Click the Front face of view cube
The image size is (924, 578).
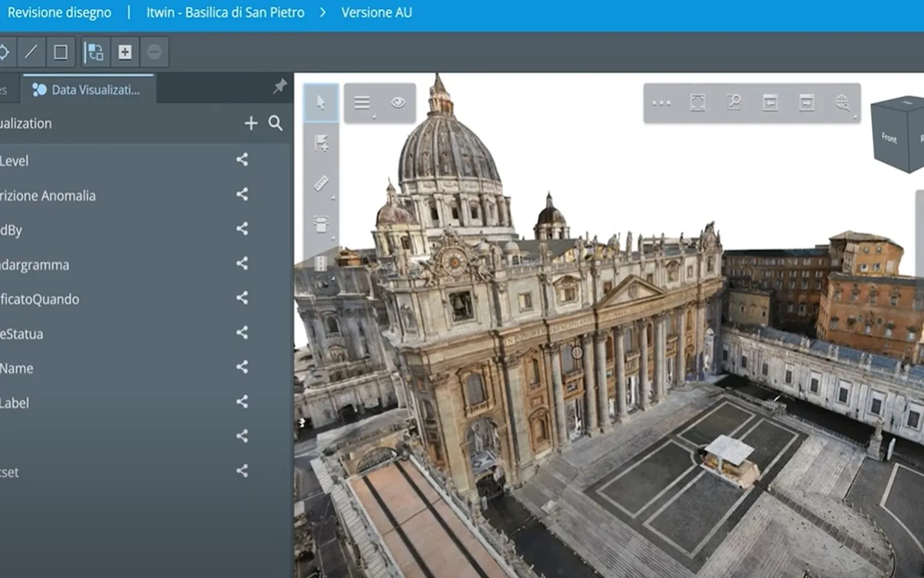[x=889, y=138]
